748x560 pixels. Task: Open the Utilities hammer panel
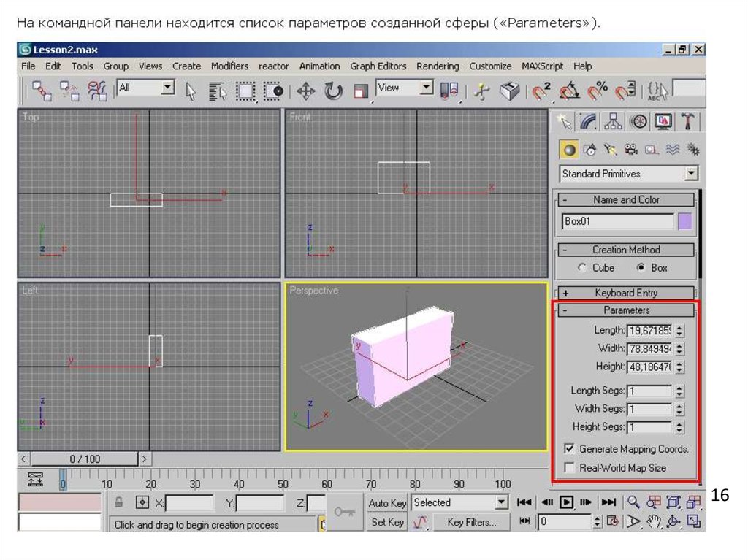[687, 121]
